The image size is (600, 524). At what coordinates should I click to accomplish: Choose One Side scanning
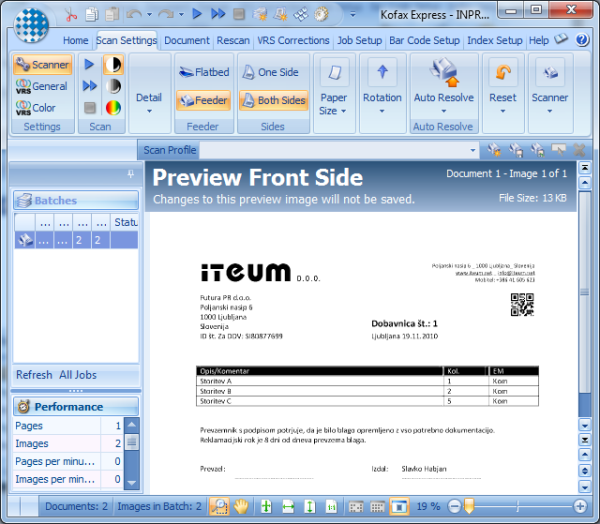270,72
